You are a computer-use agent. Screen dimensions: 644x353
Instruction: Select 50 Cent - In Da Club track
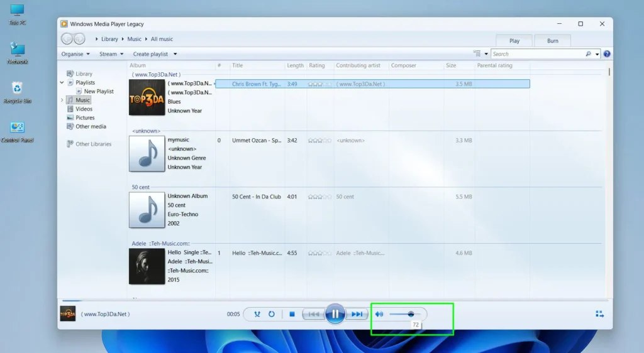click(257, 197)
